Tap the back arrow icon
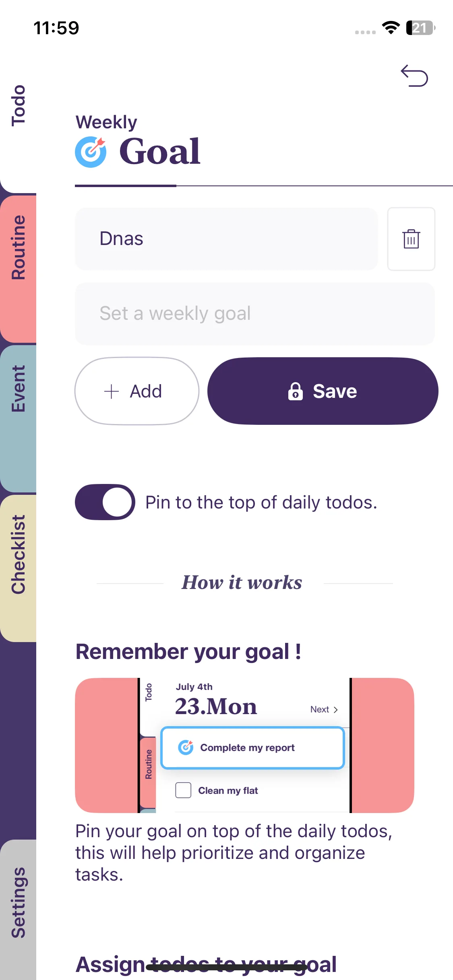Image resolution: width=453 pixels, height=980 pixels. pyautogui.click(x=414, y=76)
